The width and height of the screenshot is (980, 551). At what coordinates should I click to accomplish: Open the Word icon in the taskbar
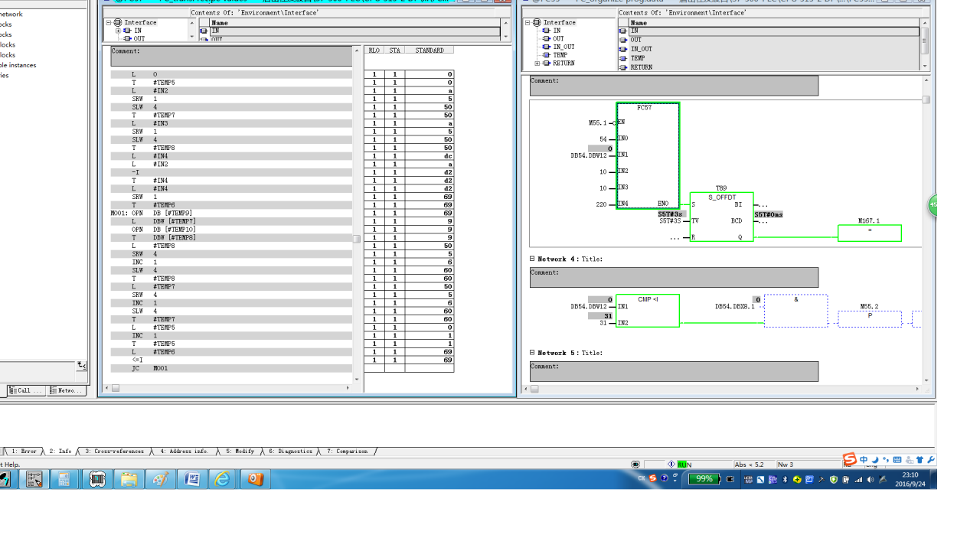point(191,479)
